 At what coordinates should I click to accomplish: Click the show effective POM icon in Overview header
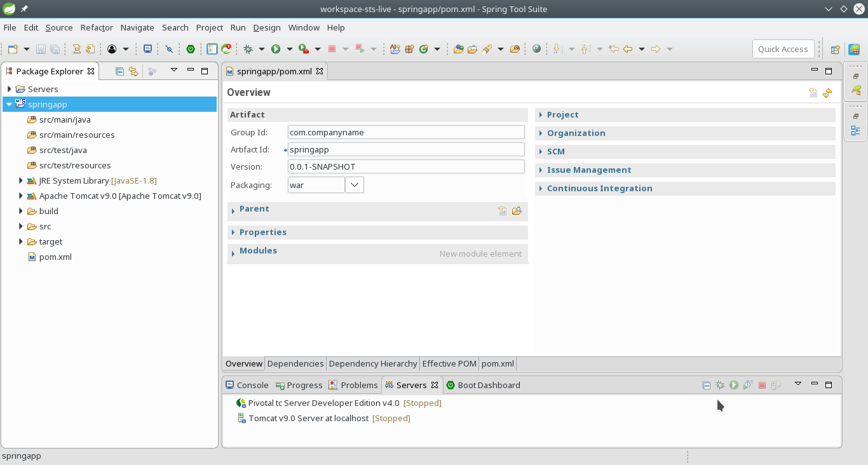coord(813,93)
